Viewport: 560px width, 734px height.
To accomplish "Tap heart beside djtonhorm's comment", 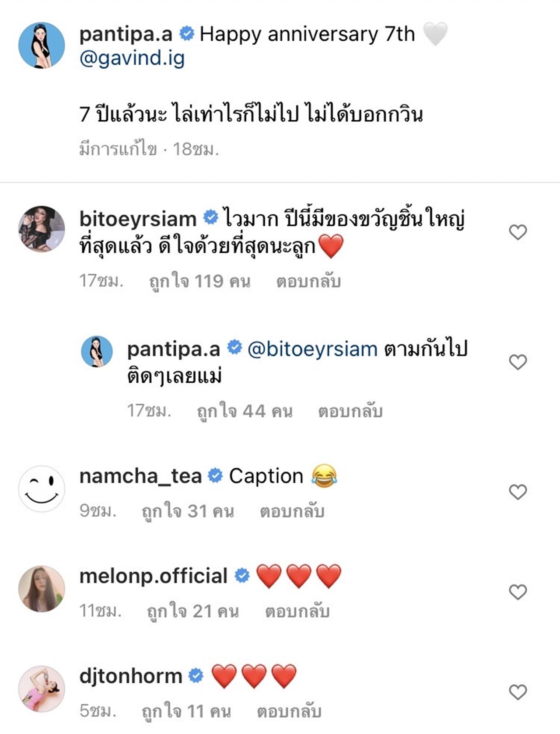I will pyautogui.click(x=518, y=692).
